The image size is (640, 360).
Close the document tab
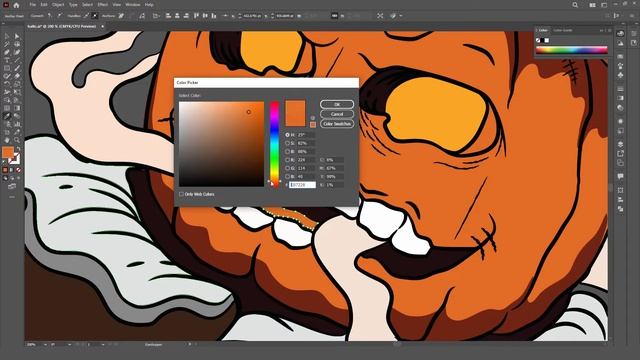tap(102, 26)
